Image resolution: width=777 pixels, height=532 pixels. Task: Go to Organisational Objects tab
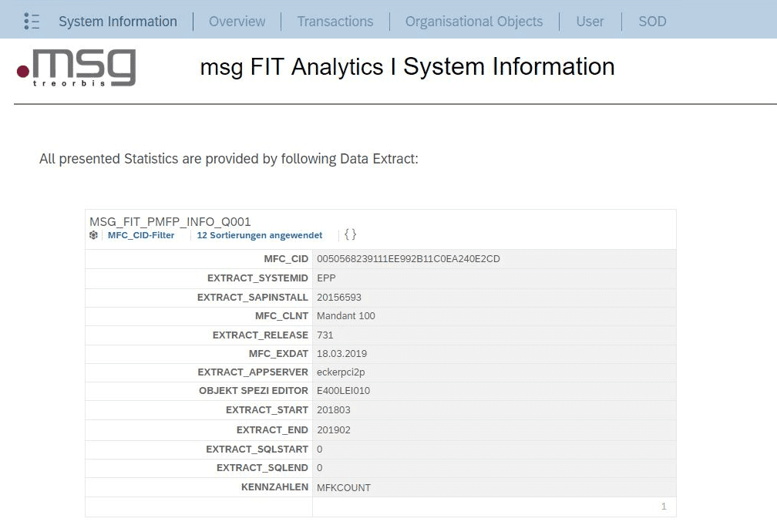[x=474, y=22]
